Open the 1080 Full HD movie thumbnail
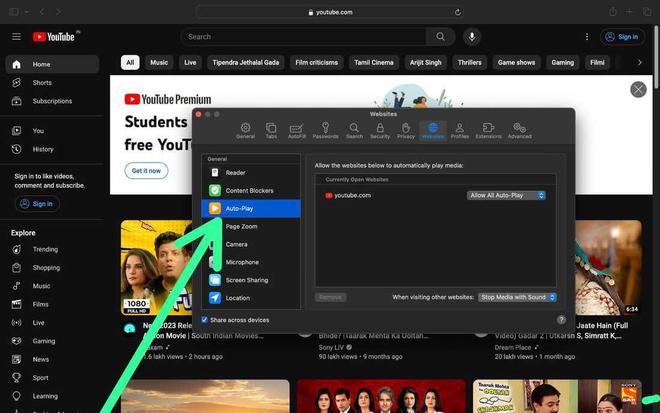Screen dimensions: 660x413 point(156,267)
